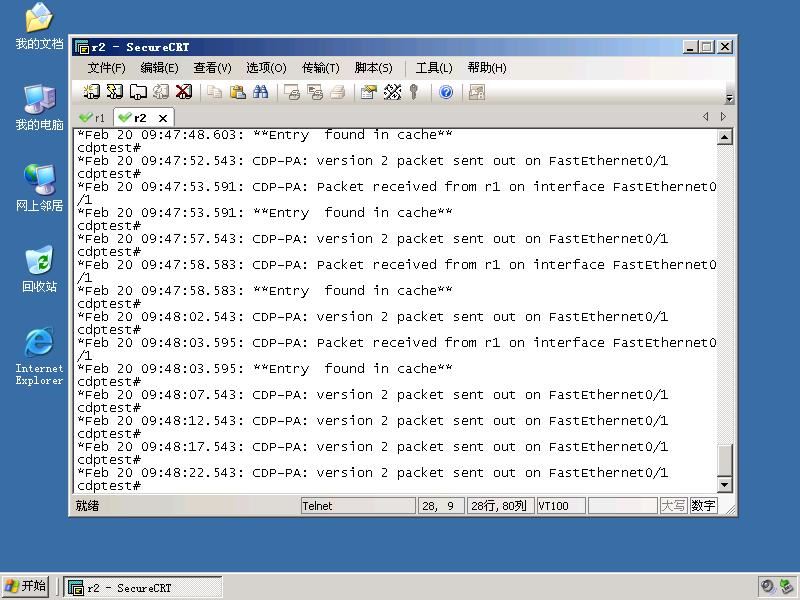The width and height of the screenshot is (800, 600).
Task: Click the Telnet status bar field
Action: pyautogui.click(x=358, y=506)
